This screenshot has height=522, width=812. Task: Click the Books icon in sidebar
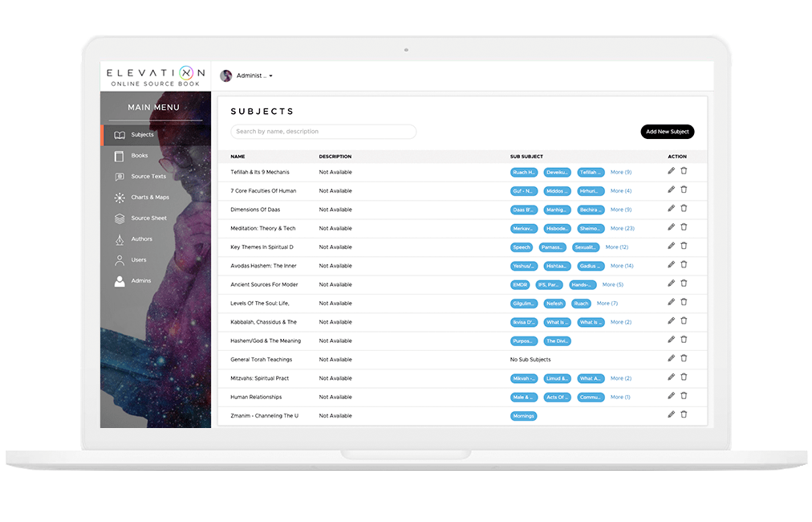119,156
